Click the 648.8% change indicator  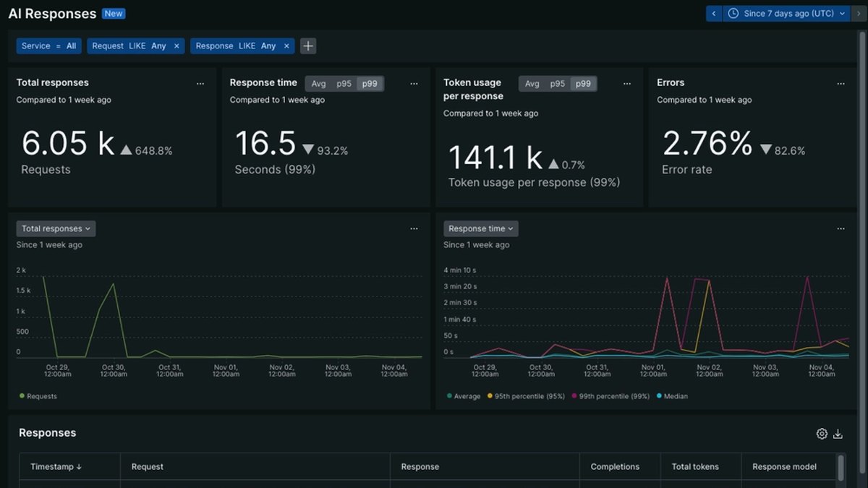click(146, 150)
